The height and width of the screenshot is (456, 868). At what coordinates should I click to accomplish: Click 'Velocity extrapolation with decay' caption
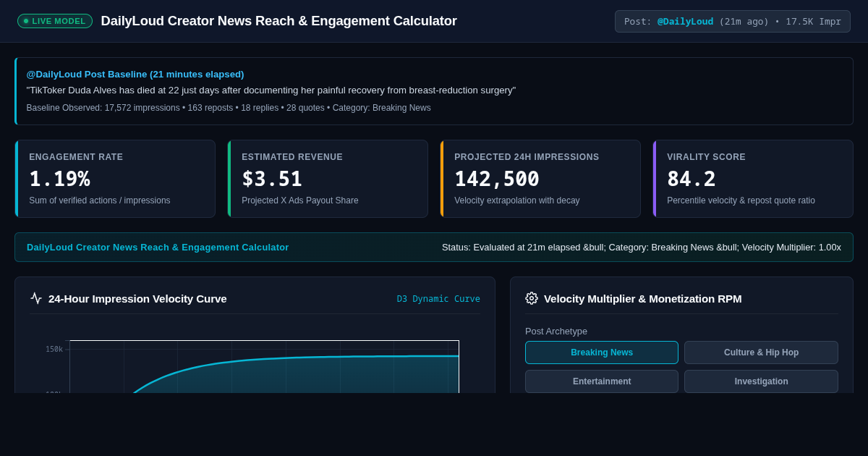click(517, 200)
